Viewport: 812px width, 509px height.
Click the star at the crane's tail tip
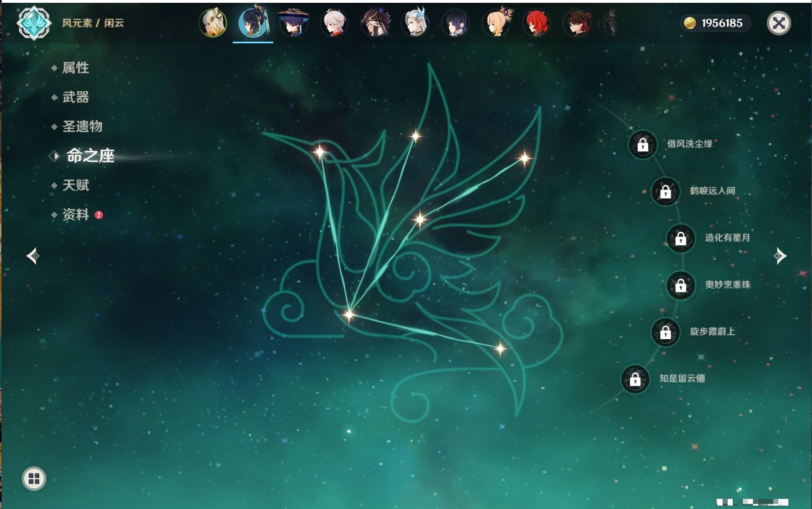coord(500,349)
